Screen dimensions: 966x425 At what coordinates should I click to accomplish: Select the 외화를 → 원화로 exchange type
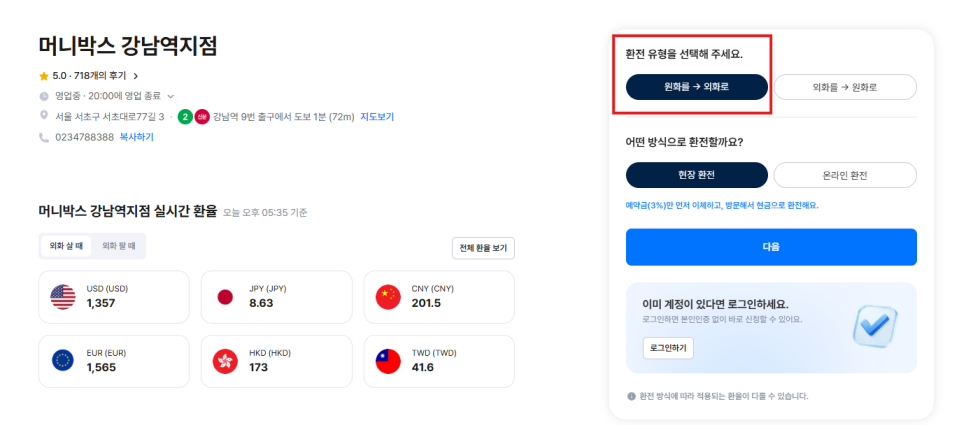(845, 87)
